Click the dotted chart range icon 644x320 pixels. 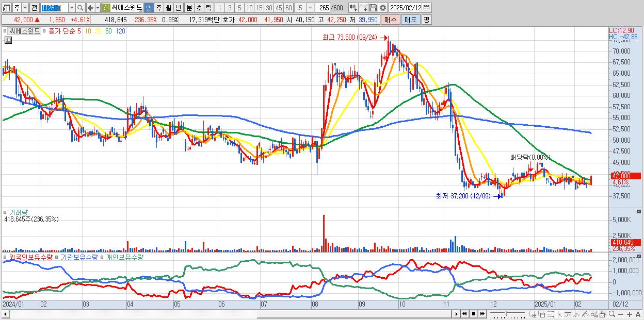[550, 314]
